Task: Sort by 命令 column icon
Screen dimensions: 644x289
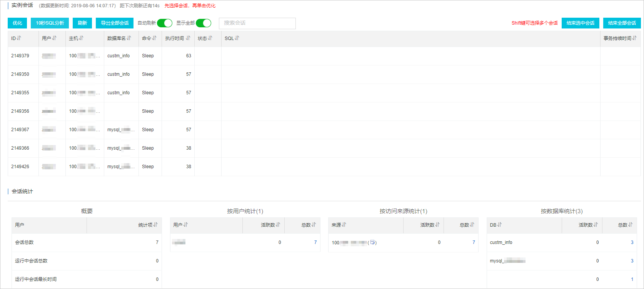Action: pyautogui.click(x=154, y=38)
